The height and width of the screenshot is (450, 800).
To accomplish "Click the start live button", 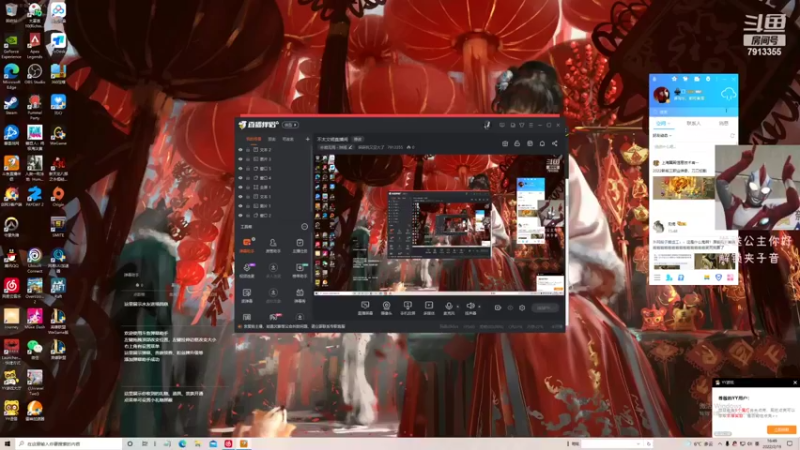I will click(x=544, y=308).
